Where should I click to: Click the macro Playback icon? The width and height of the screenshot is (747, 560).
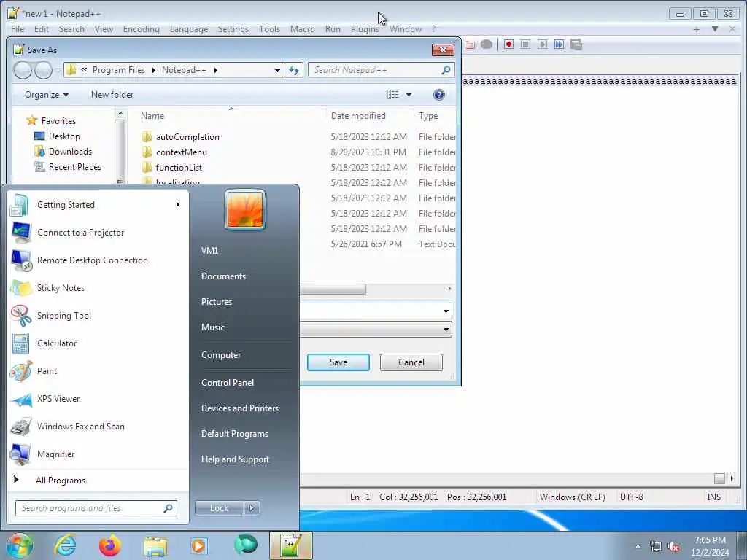pos(542,44)
